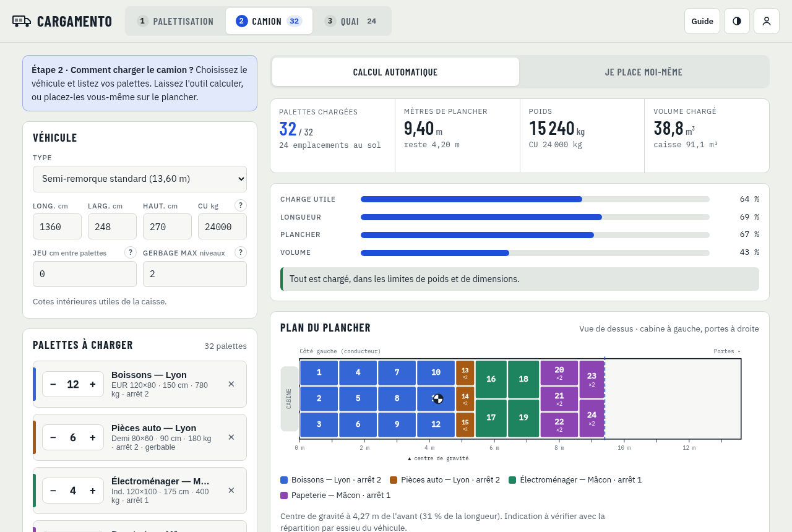Click the centre of gravity marker on floor plan
This screenshot has height=532, width=792.
[x=437, y=399]
